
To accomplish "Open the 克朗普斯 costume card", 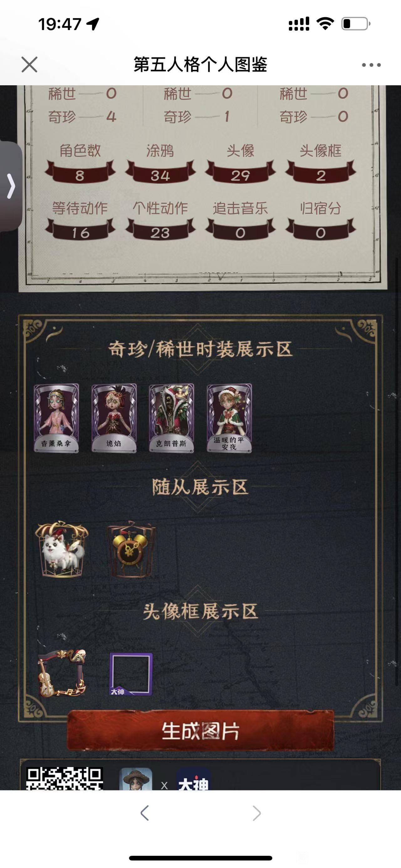I will (171, 418).
